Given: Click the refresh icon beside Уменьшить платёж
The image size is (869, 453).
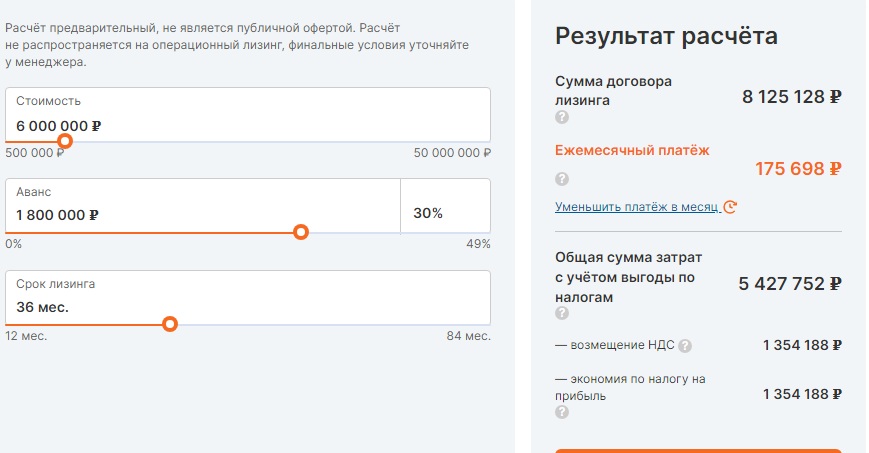Looking at the screenshot, I should [x=730, y=207].
